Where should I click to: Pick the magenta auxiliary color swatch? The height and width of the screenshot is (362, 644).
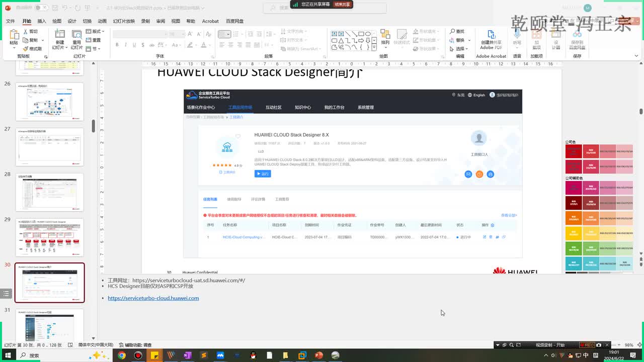574,188
